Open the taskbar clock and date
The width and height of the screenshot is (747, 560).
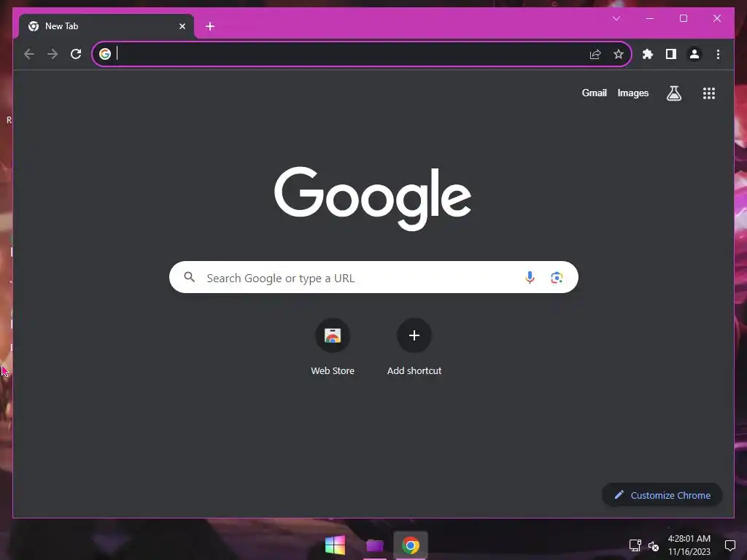click(x=689, y=545)
